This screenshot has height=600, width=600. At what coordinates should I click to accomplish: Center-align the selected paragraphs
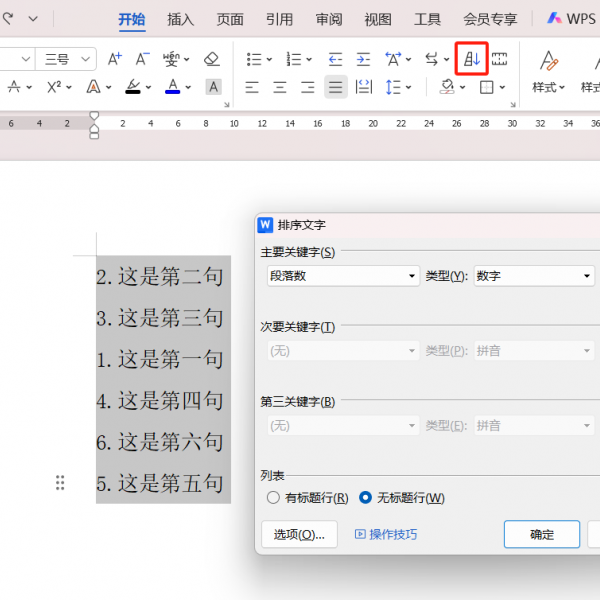tap(280, 87)
